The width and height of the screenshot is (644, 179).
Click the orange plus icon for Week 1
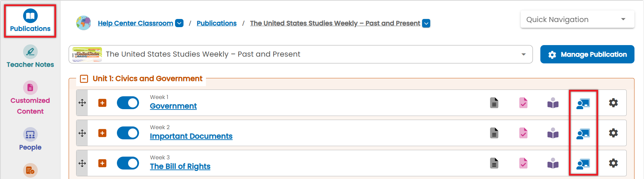(x=102, y=103)
